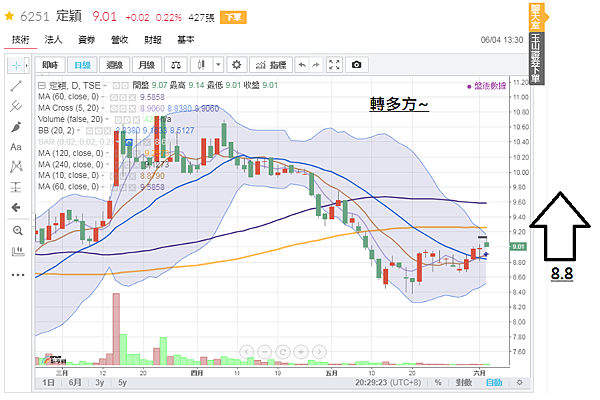Select the 即時 realtime interval
This screenshot has width=600, height=400.
(x=50, y=65)
